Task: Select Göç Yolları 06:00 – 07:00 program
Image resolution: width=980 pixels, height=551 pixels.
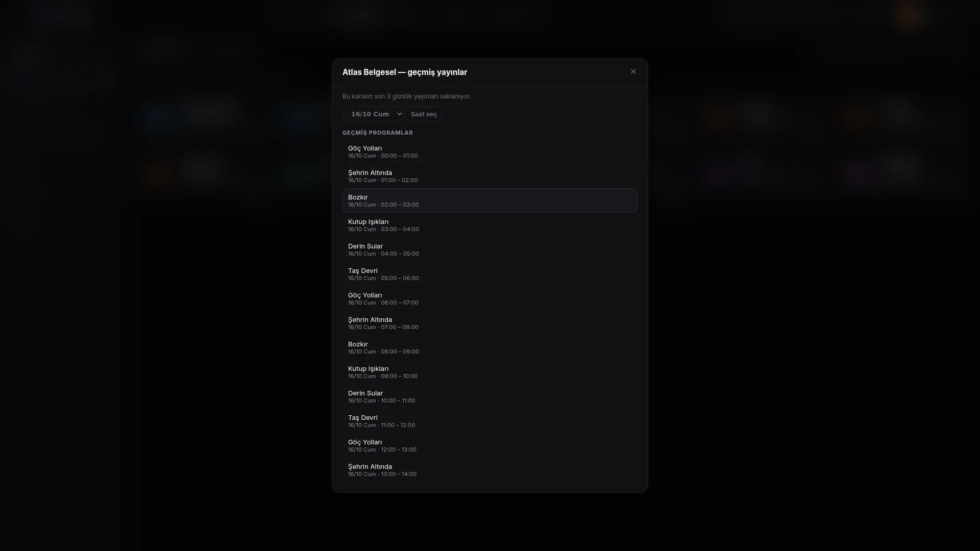Action: (x=490, y=298)
